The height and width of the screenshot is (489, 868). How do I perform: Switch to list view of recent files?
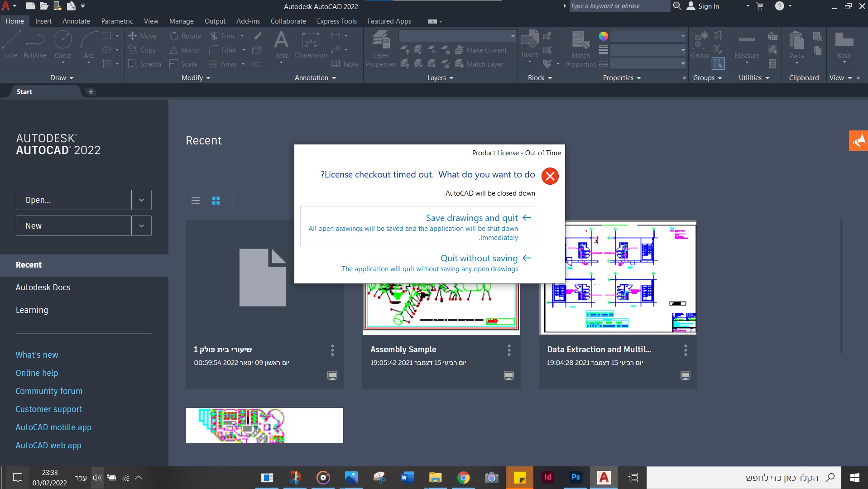coord(196,200)
